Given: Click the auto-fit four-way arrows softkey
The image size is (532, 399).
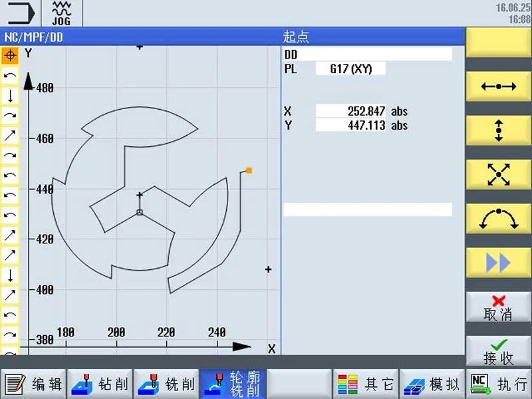Looking at the screenshot, I should (x=498, y=174).
